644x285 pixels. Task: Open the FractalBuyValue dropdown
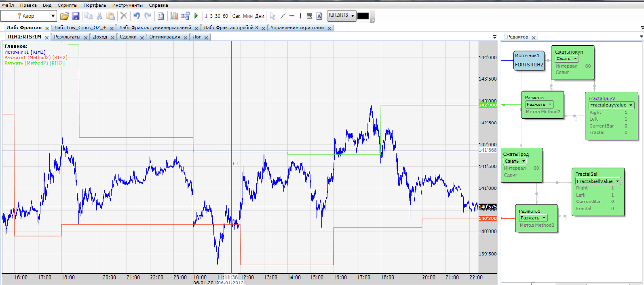coord(631,105)
